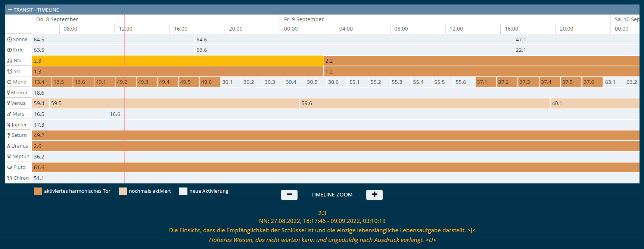
Task: Click the white 'neue Aktivierung' swatch
Action: [183, 191]
